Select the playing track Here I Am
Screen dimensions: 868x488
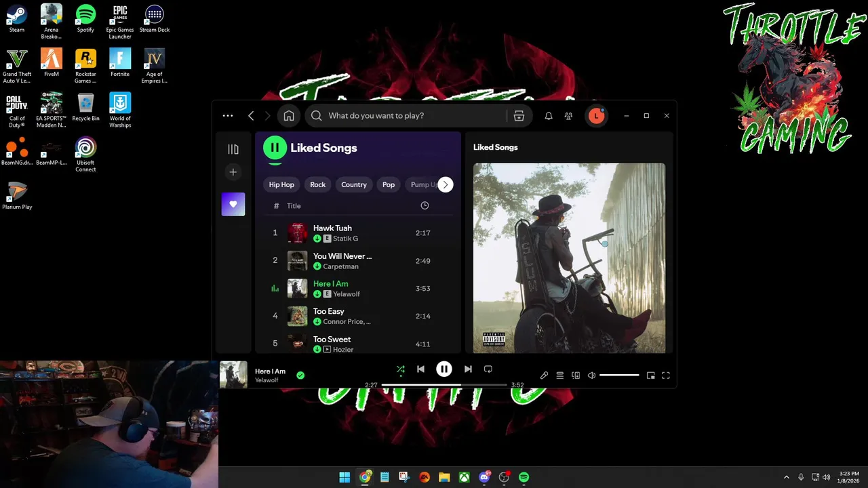click(331, 284)
